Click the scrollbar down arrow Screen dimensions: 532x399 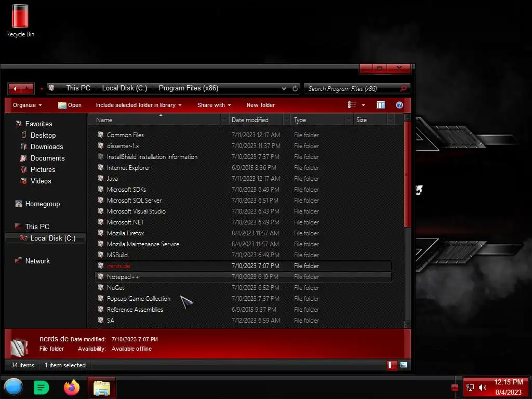pyautogui.click(x=407, y=324)
